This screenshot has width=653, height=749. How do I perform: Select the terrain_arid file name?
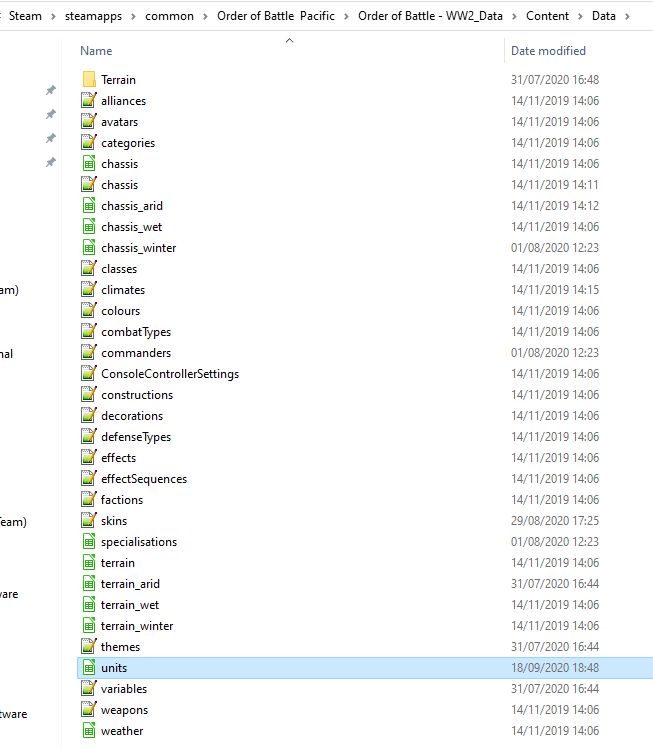click(130, 584)
